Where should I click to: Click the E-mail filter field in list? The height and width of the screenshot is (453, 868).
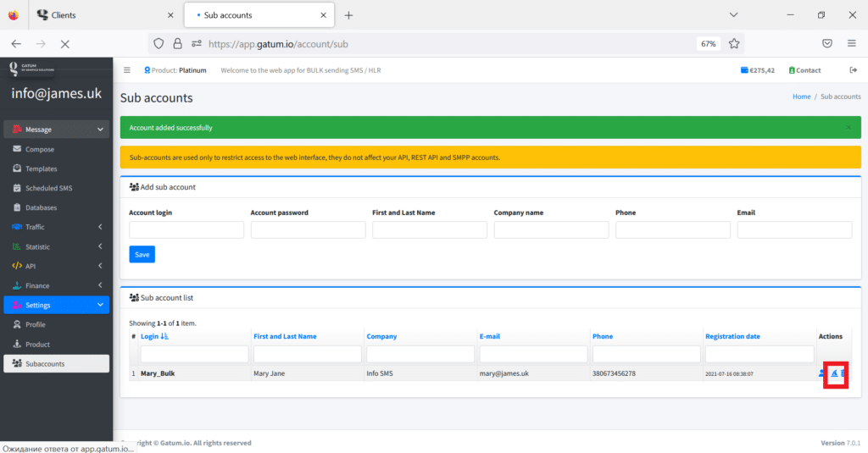tap(533, 354)
